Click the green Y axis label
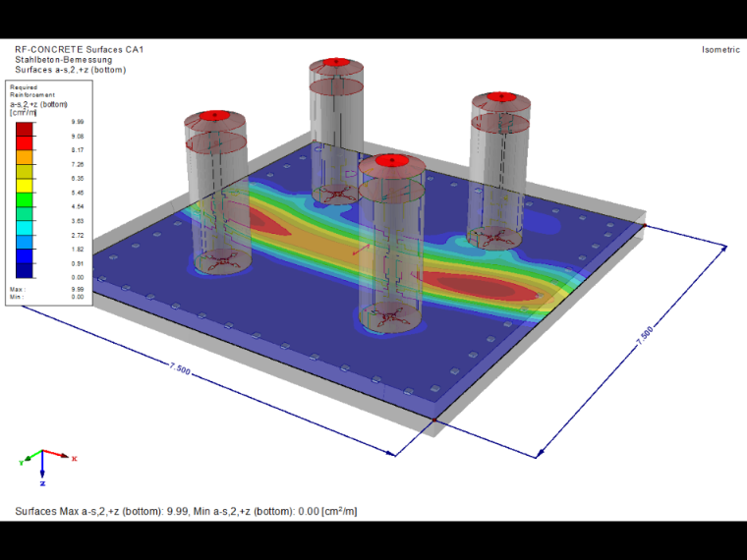 pos(21,463)
